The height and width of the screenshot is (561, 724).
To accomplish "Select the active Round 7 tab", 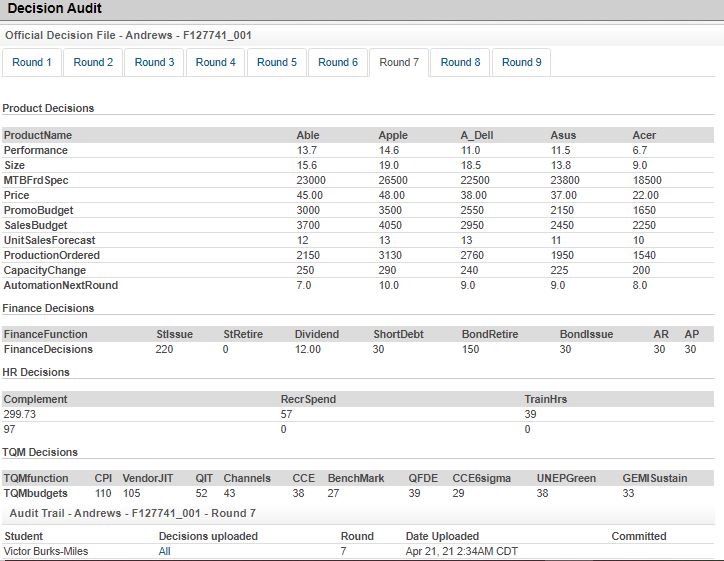I will (x=399, y=62).
